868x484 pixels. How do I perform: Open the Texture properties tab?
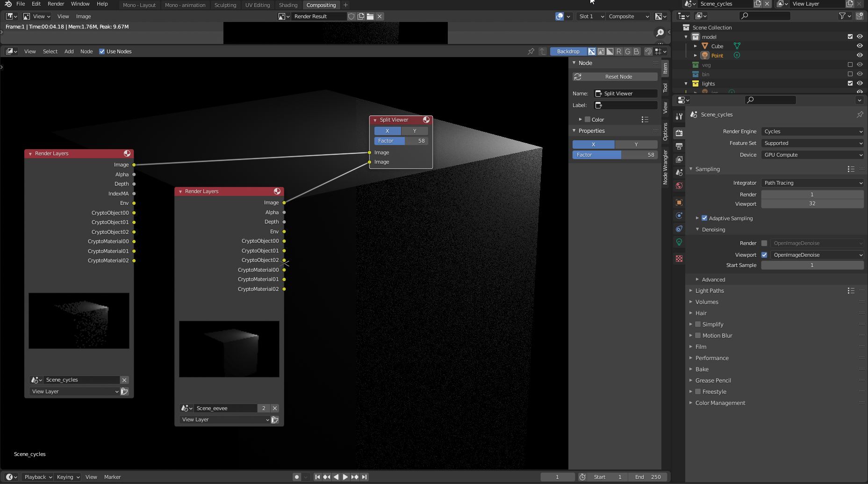(679, 259)
